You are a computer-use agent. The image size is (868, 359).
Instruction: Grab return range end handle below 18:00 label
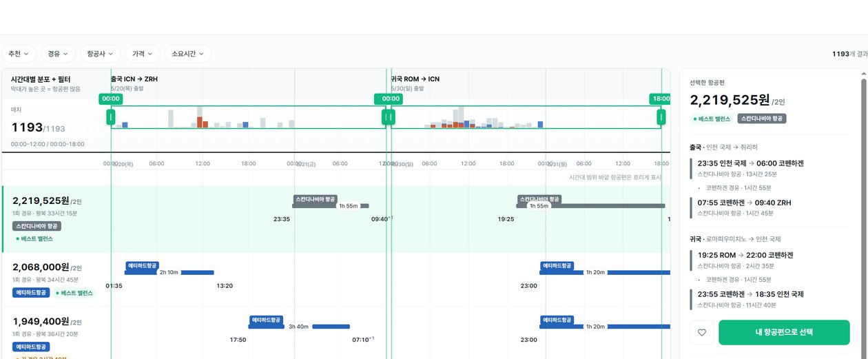pos(661,117)
